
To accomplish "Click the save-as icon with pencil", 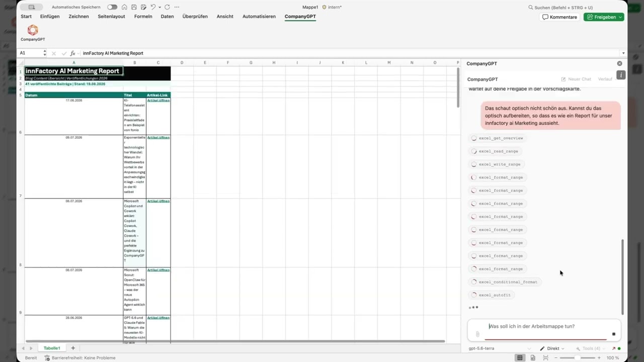I will tap(143, 7).
